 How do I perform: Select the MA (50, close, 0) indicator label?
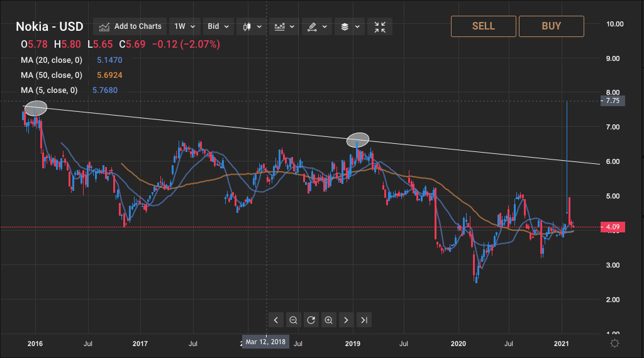point(52,75)
